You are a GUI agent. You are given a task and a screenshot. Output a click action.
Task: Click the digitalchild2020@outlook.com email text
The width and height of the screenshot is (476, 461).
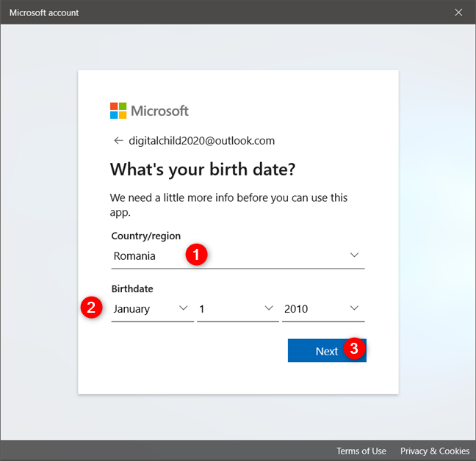(201, 140)
